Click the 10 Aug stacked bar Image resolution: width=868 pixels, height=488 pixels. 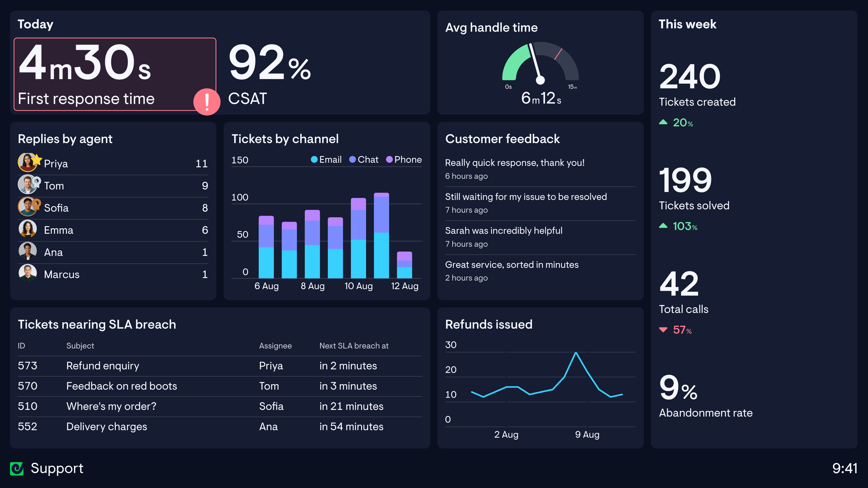358,238
